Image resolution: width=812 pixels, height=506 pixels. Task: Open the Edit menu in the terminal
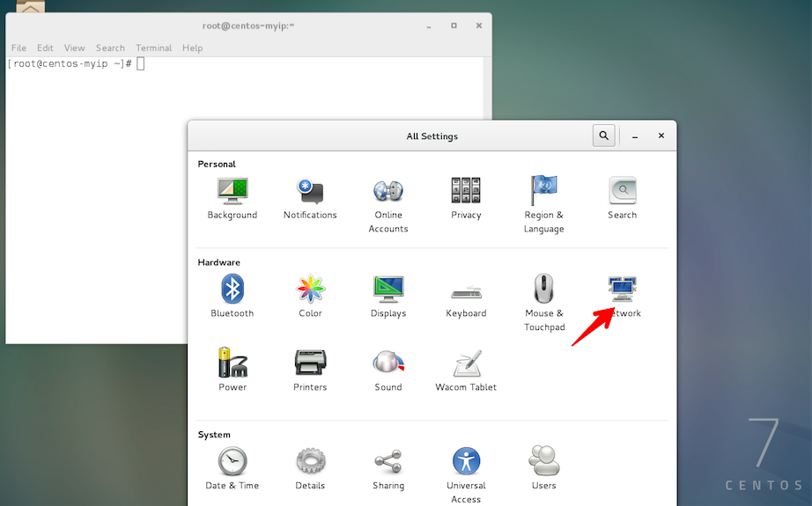45,48
